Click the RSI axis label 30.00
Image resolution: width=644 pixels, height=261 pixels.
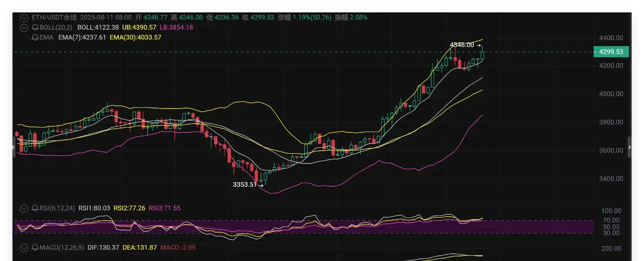point(611,233)
